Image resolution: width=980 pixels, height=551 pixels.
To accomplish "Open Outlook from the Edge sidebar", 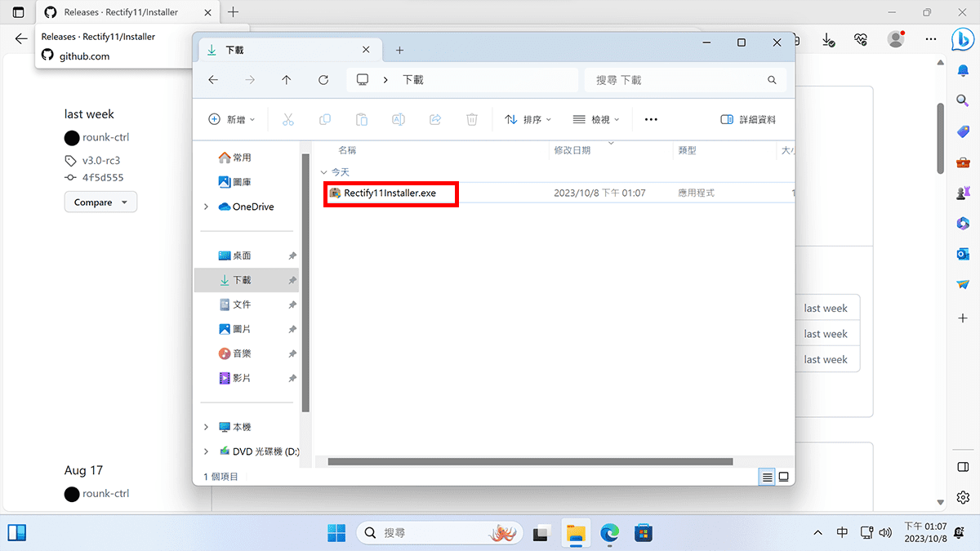I will point(963,254).
